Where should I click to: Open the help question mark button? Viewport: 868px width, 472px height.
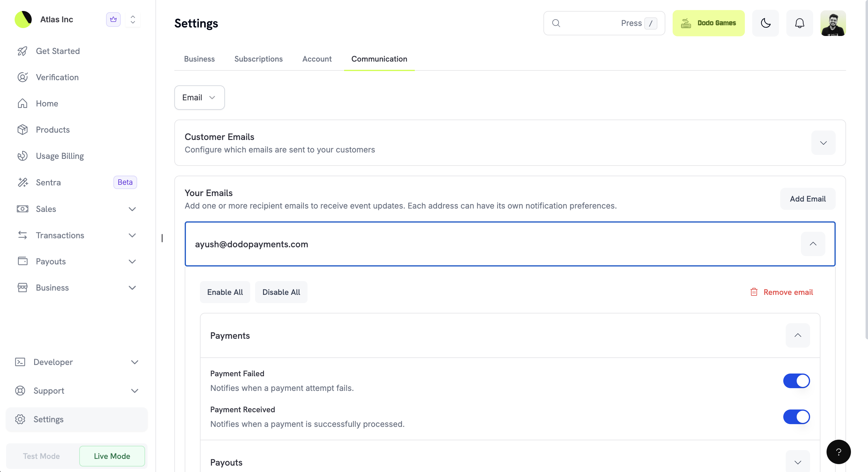coord(838,452)
